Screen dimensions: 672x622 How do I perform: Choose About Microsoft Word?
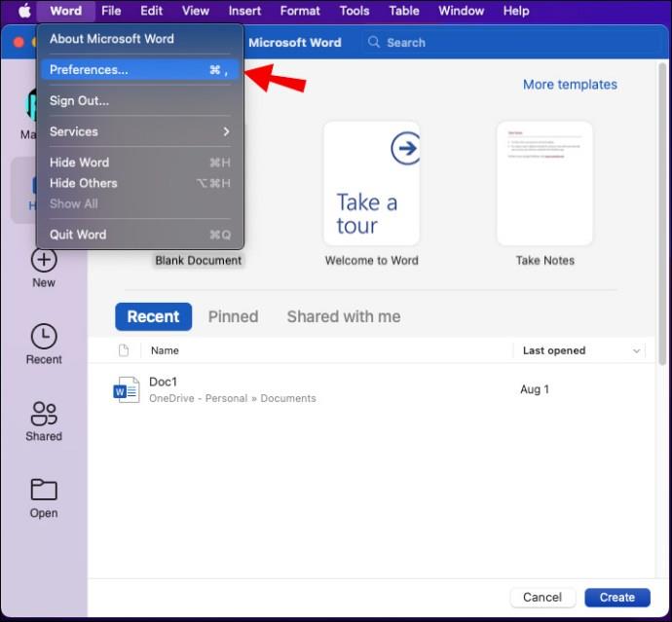click(139, 39)
